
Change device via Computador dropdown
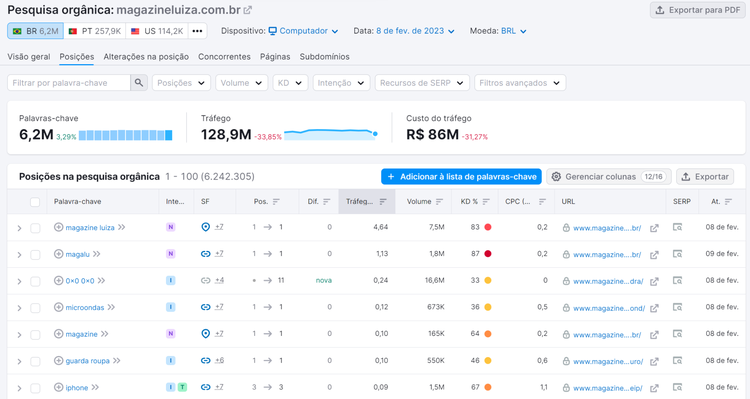pos(303,31)
